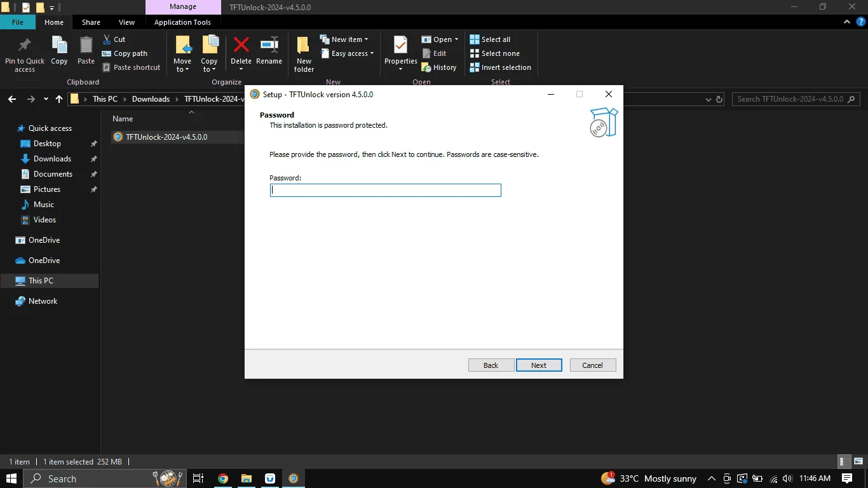Click Copy path in the ribbon
This screenshot has width=868, height=488.
coord(125,53)
